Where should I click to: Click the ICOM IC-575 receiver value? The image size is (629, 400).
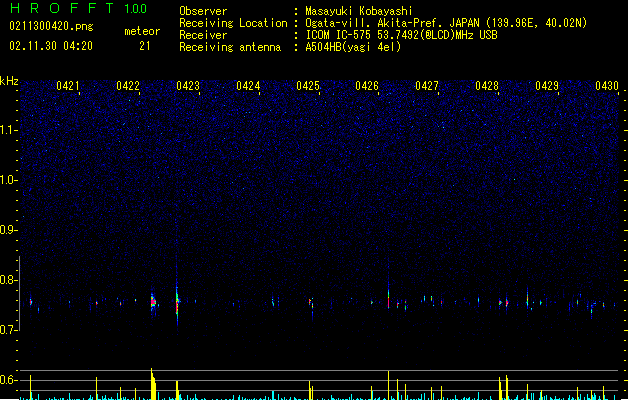click(x=401, y=35)
